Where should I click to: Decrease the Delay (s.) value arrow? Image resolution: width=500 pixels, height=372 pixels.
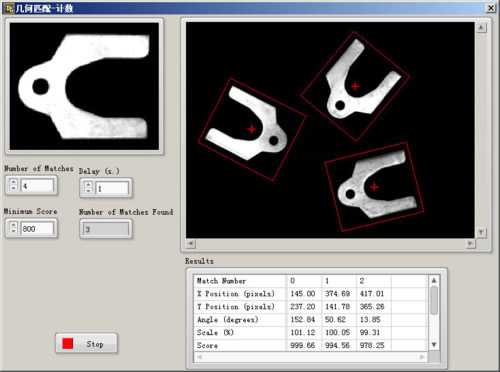pyautogui.click(x=88, y=191)
